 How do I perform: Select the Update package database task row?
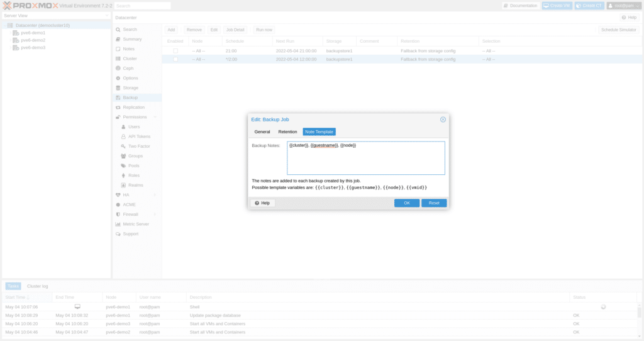pos(320,316)
